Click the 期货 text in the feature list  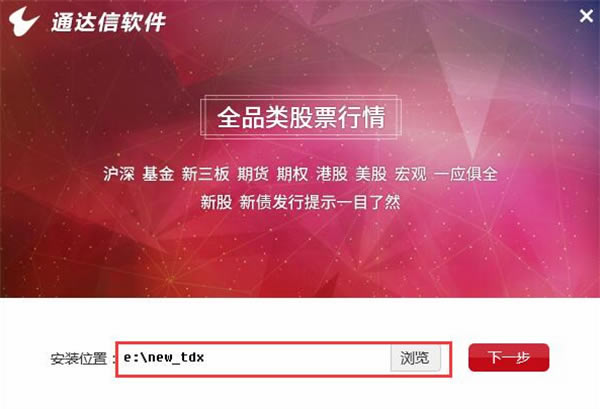253,174
